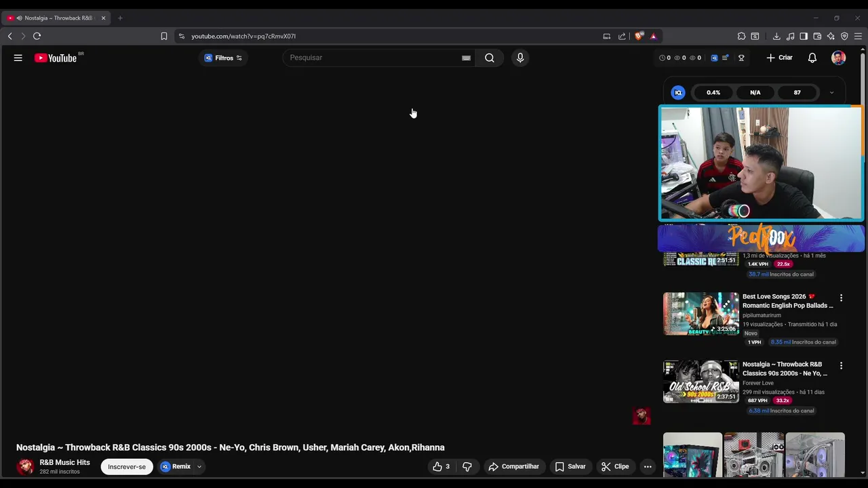Start voice search with microphone

520,58
